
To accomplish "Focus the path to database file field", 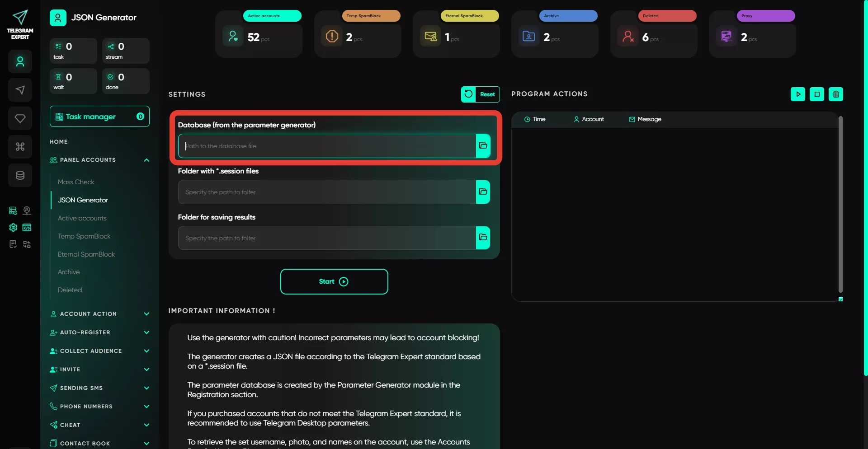I will 327,146.
